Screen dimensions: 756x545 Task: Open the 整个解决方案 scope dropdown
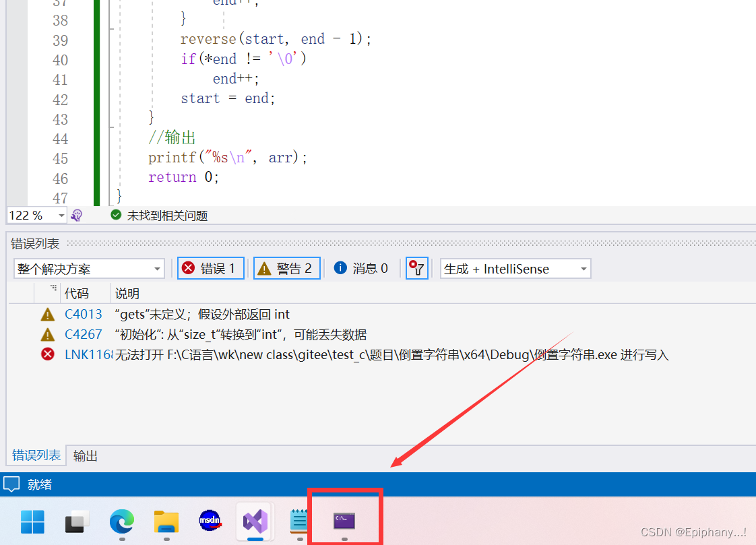pyautogui.click(x=89, y=268)
